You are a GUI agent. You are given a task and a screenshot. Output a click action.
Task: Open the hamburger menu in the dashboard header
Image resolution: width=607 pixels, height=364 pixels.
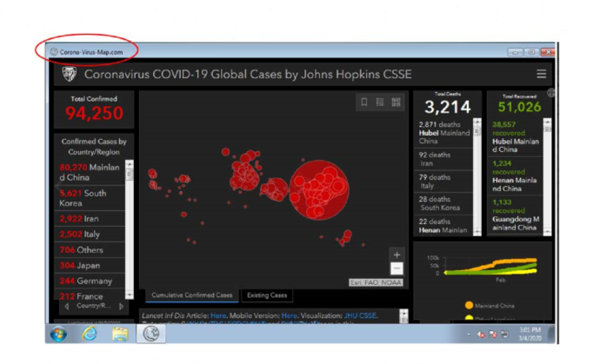point(541,74)
